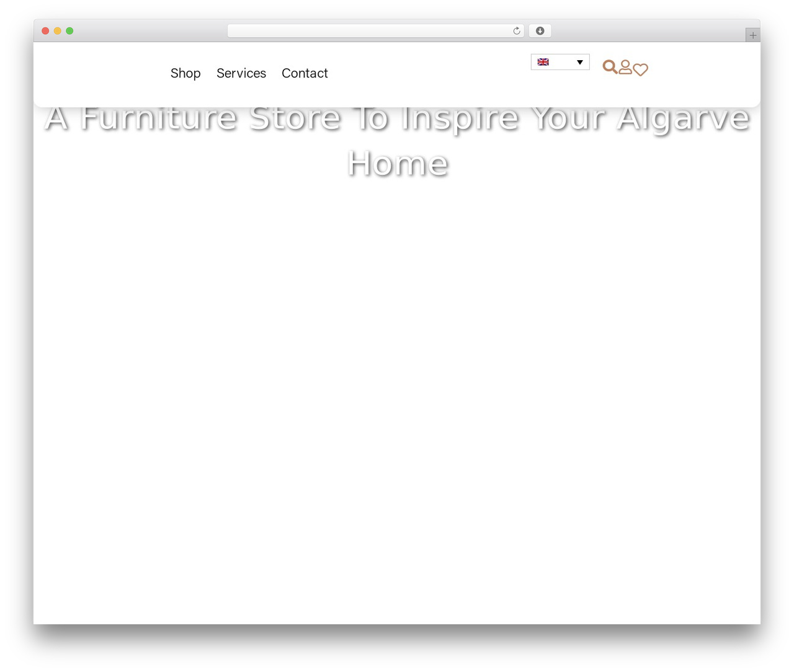The height and width of the screenshot is (672, 794).
Task: Minimize the window with the yellow button
Action: coord(58,31)
